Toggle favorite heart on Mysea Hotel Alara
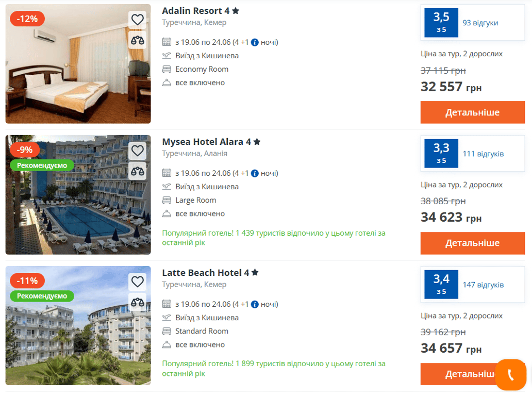Image resolution: width=532 pixels, height=396 pixels. (x=137, y=151)
